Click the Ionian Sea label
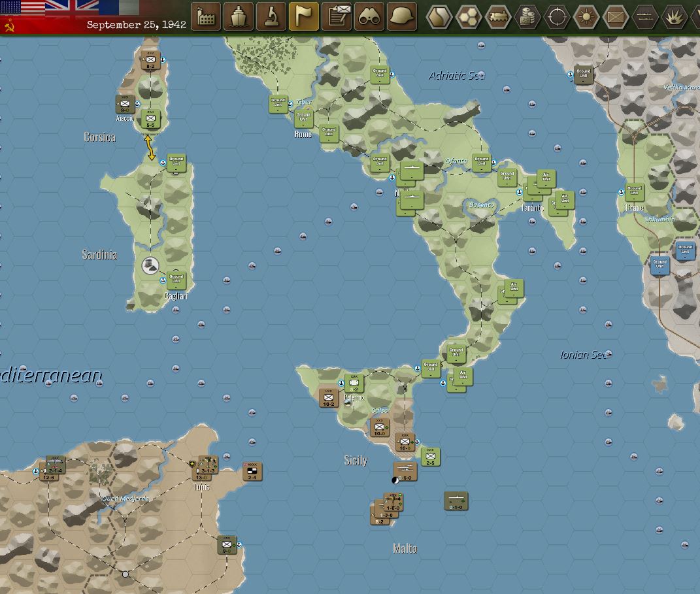The image size is (700, 594). click(583, 355)
